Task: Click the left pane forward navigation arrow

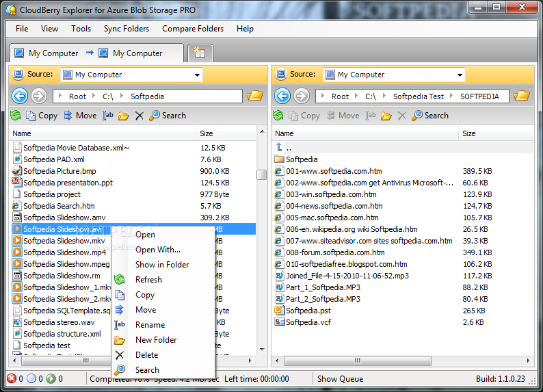Action: coord(39,96)
